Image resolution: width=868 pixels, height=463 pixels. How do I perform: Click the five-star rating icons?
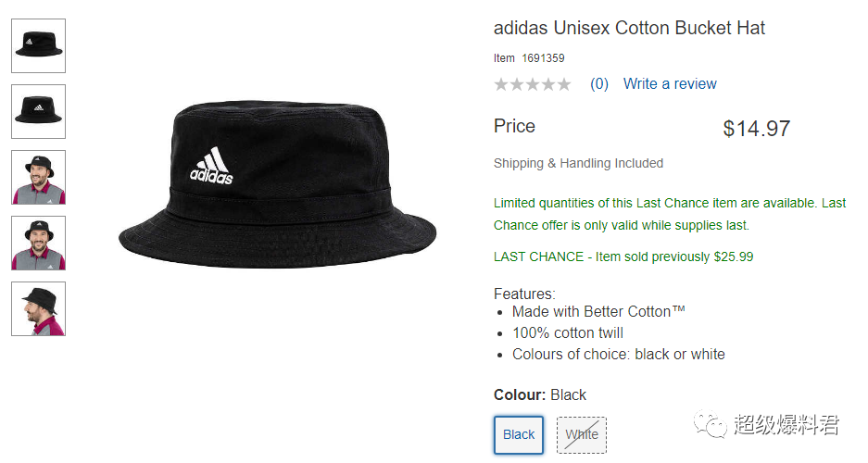[532, 84]
